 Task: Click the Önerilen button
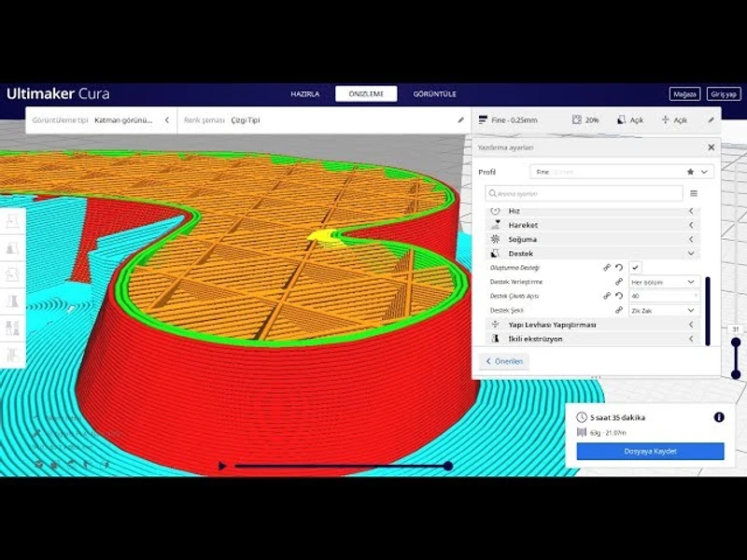504,361
